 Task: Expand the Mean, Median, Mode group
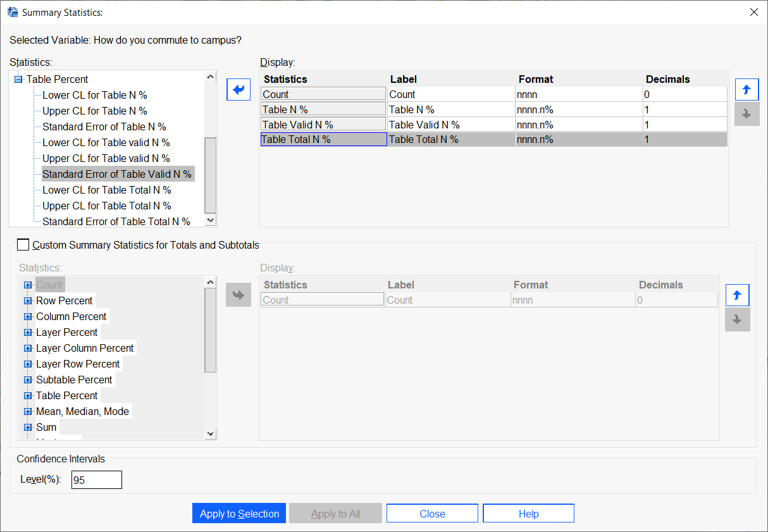tap(27, 411)
